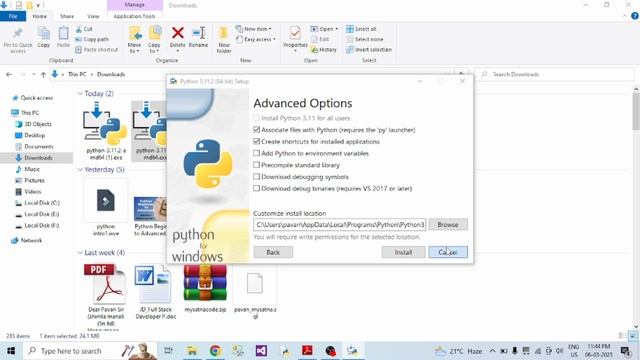Open the File menu
The height and width of the screenshot is (360, 640).
coord(13,16)
